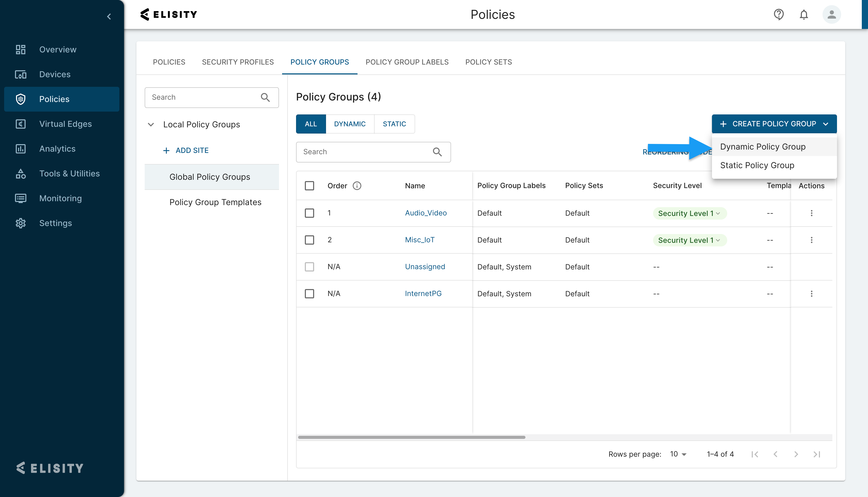Switch to the Policy Sets tab

[x=489, y=62]
